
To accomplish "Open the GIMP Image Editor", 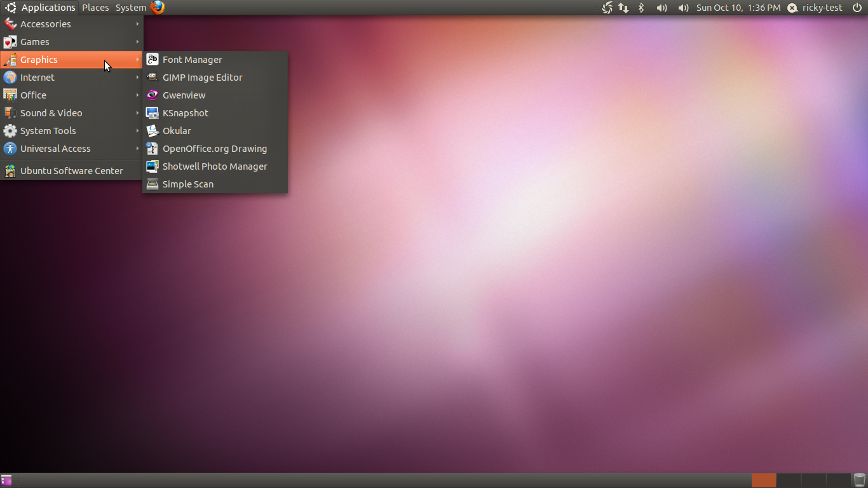I will [x=202, y=78].
